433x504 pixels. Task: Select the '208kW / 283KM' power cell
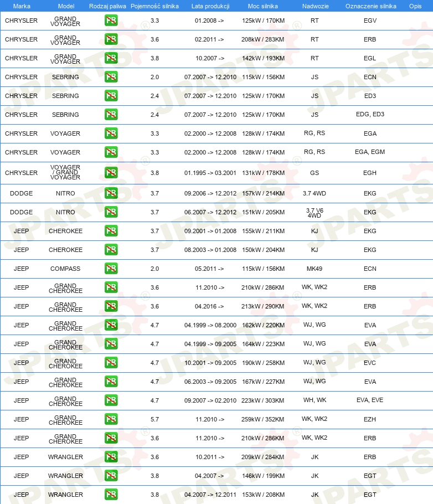262,39
